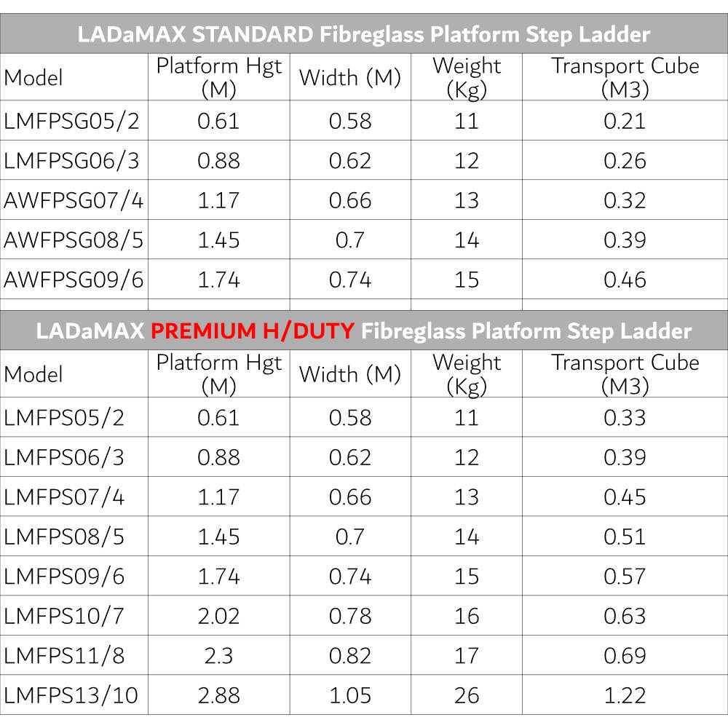Select model cell LMFPSG05/2
The width and height of the screenshot is (728, 728).
71,121
